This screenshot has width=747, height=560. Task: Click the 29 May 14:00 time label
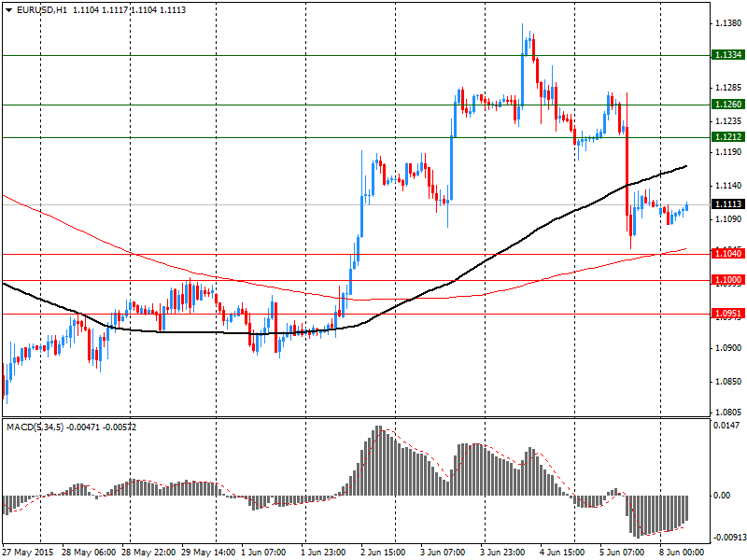pyautogui.click(x=208, y=553)
